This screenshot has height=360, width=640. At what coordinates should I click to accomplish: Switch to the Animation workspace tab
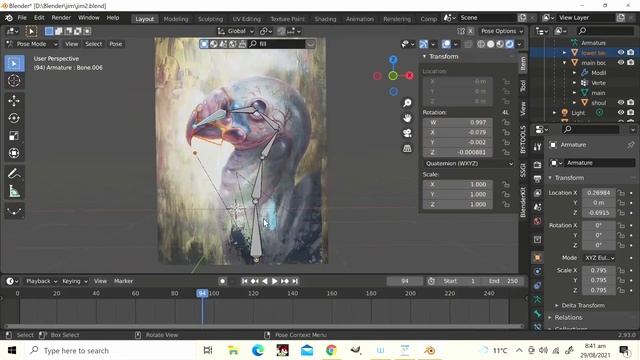(x=360, y=19)
